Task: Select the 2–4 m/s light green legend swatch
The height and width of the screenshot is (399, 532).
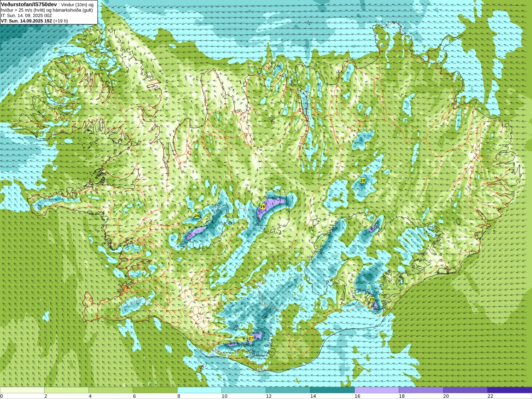Action: pyautogui.click(x=66, y=390)
